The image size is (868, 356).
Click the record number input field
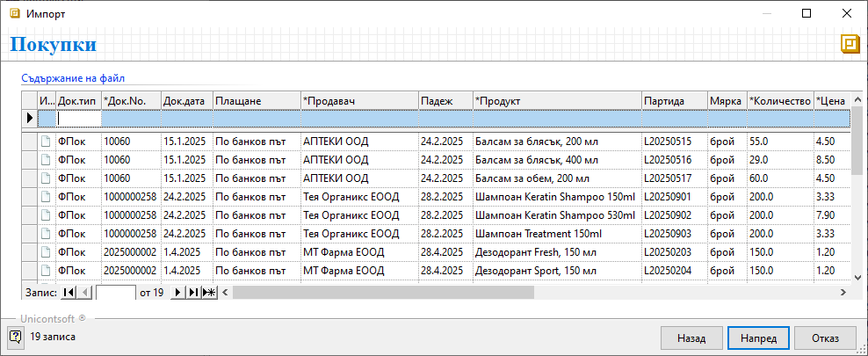click(x=115, y=292)
